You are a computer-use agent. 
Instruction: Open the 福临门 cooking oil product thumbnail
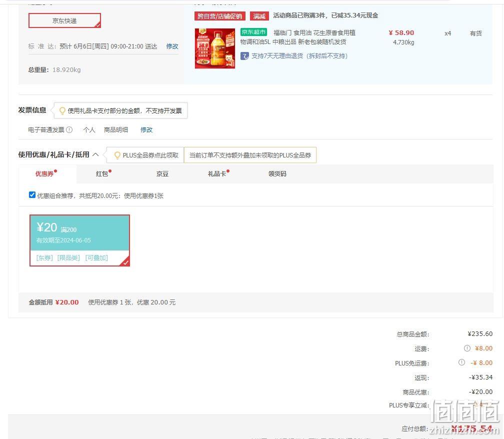click(214, 48)
